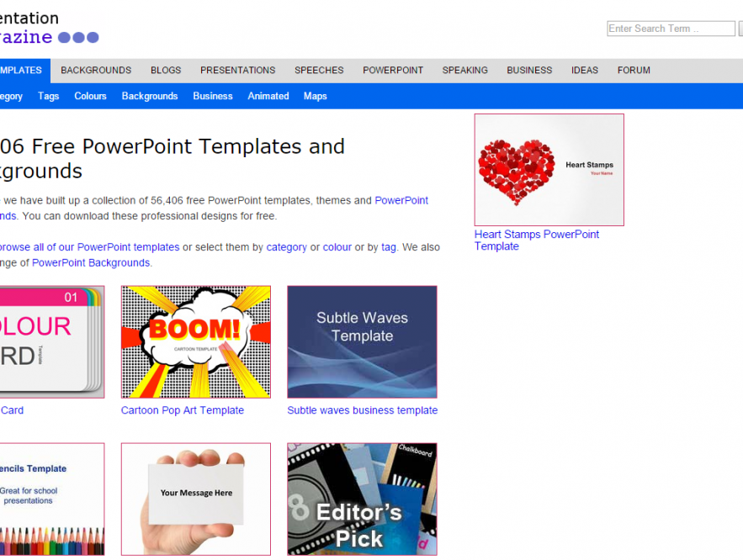The width and height of the screenshot is (743, 560).
Task: Open the Heart Stamps template thumbnail
Action: (549, 170)
